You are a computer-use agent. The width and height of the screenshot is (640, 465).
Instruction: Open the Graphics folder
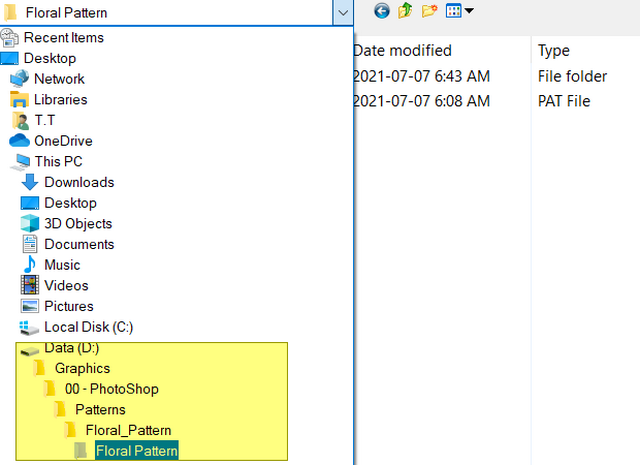pos(82,368)
